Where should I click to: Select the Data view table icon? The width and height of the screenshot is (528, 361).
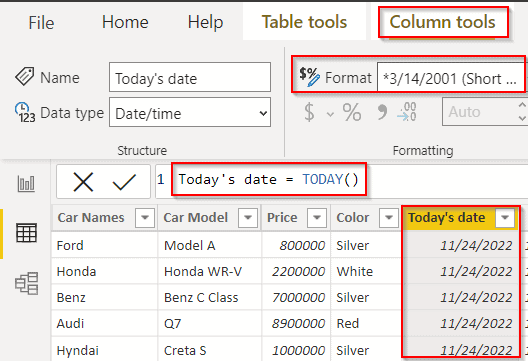pyautogui.click(x=26, y=233)
